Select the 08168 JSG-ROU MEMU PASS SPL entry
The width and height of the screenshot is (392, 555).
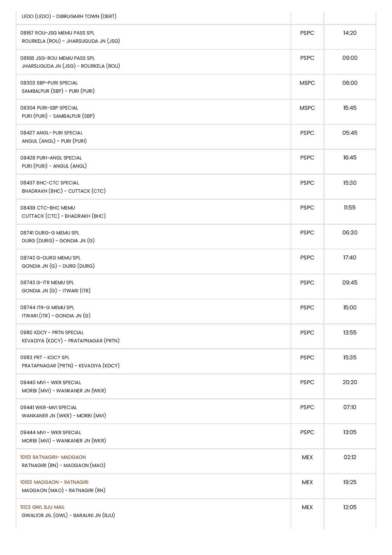57,58
